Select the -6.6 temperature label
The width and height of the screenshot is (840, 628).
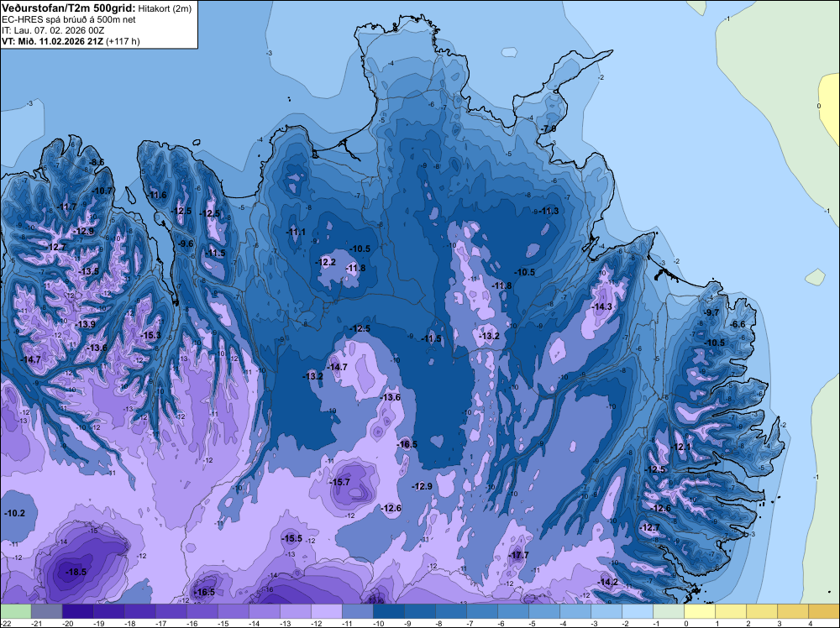738,324
